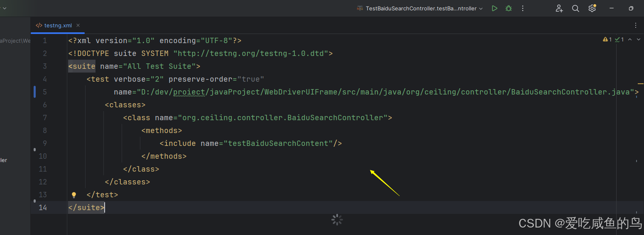Close the testng.xml tab

[78, 25]
